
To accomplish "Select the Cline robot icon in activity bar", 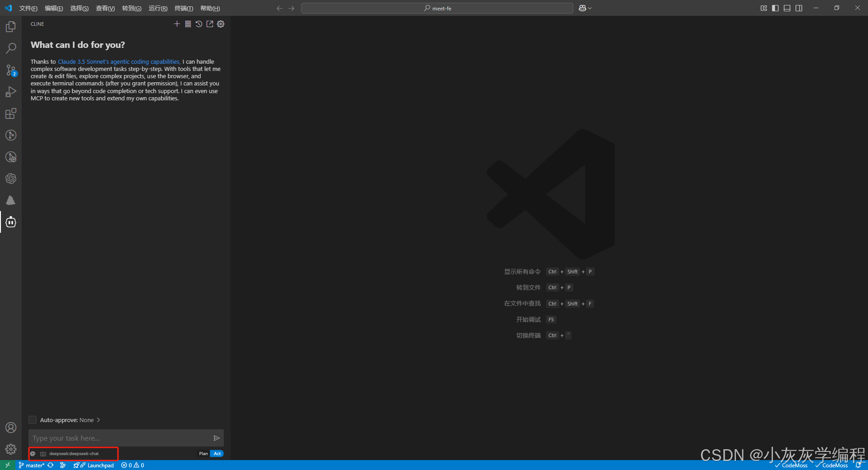I will click(11, 222).
